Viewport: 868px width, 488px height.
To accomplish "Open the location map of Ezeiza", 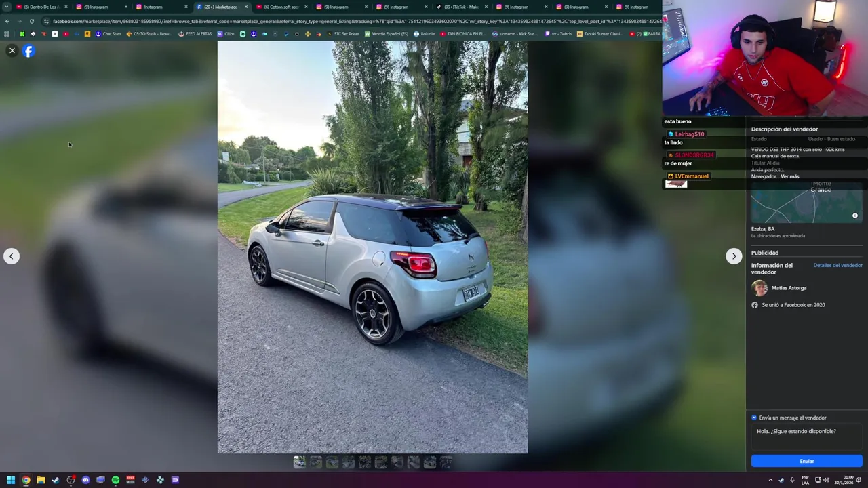I will [x=806, y=202].
